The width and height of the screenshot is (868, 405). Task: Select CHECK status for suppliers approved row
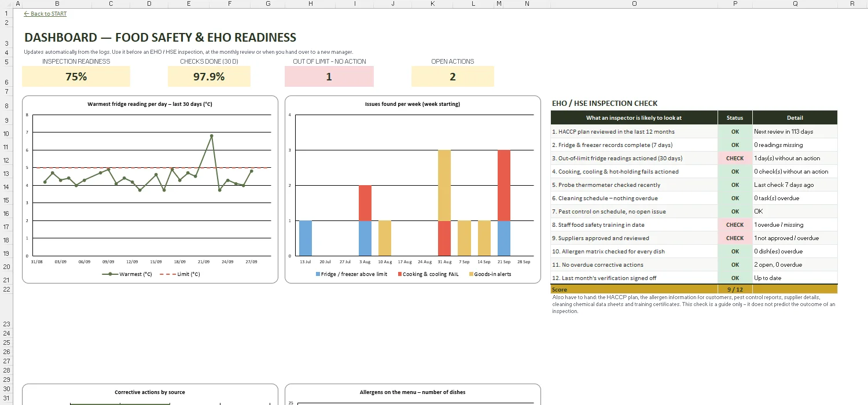tap(735, 238)
